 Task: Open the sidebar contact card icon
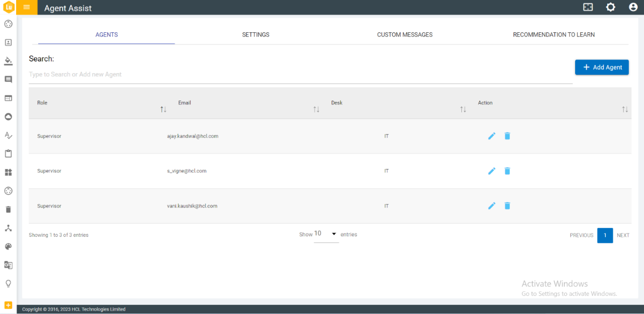(8, 42)
